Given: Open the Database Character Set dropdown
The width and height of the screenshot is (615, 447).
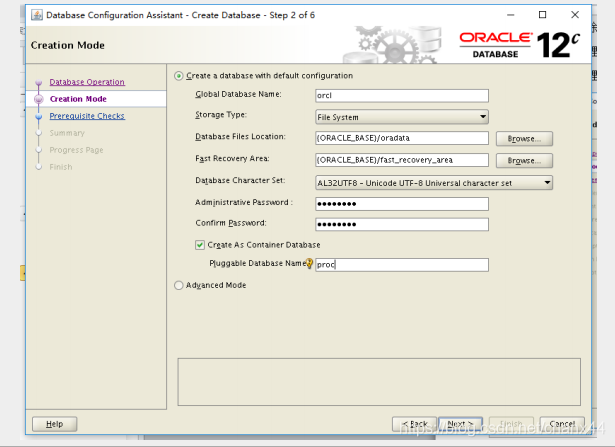Looking at the screenshot, I should click(x=434, y=183).
